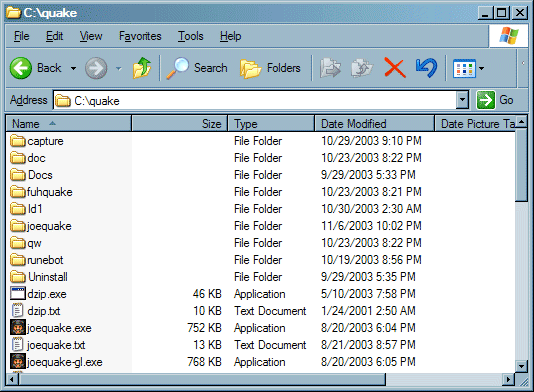Select the doc folder icon
Screen dimensions: 534x392
(18, 158)
